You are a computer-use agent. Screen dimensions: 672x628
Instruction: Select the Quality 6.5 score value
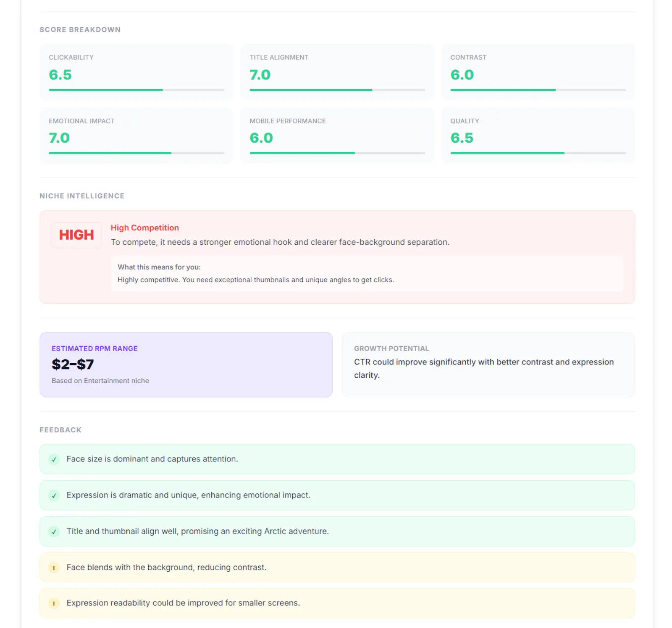[462, 138]
